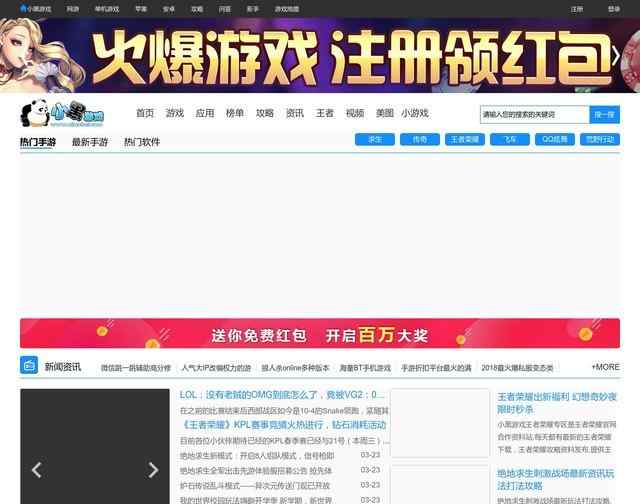
Task: Open the 微信跳一跳 news ticker link
Action: [136, 368]
